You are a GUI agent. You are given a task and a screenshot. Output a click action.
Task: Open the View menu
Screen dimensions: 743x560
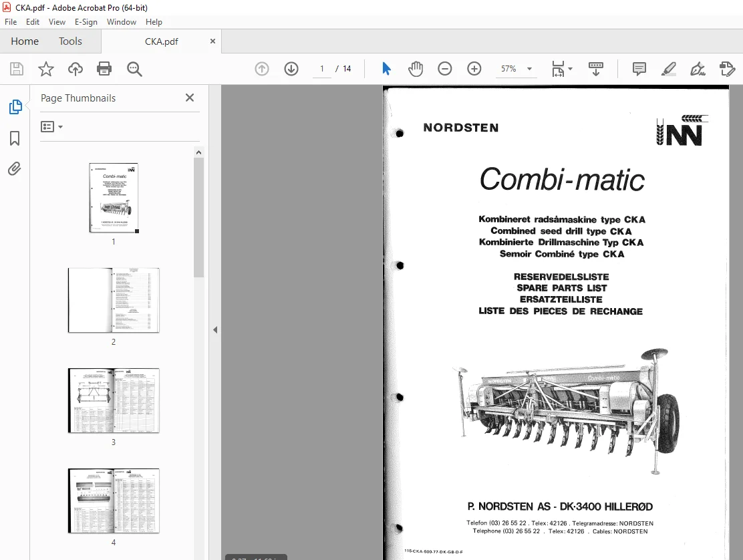[57, 22]
